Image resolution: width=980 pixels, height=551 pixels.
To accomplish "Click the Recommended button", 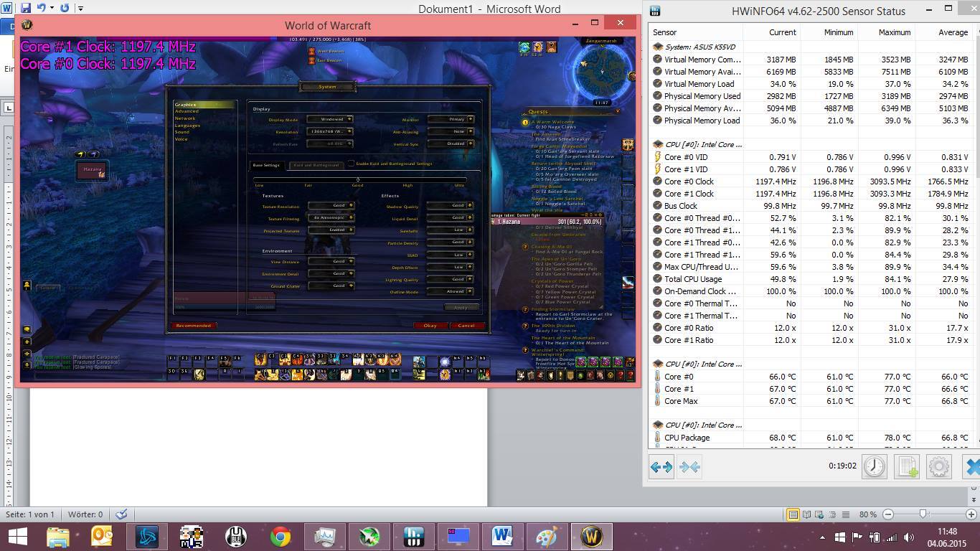I will tap(194, 326).
